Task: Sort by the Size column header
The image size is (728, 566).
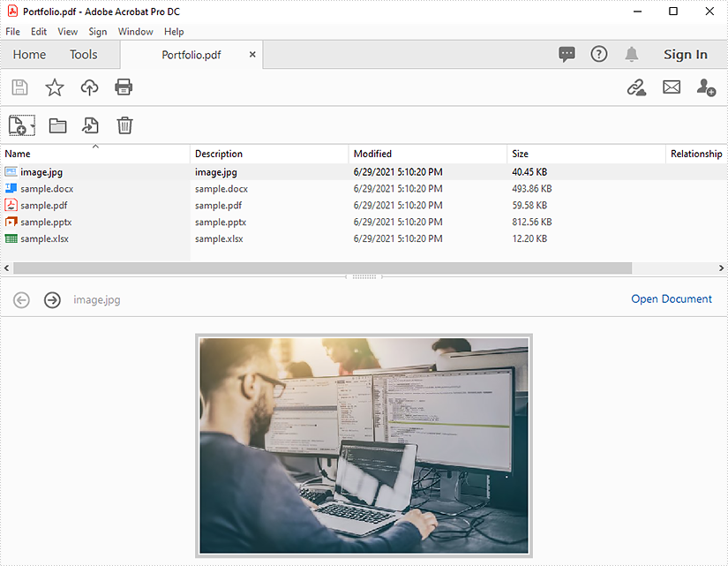Action: coord(586,154)
